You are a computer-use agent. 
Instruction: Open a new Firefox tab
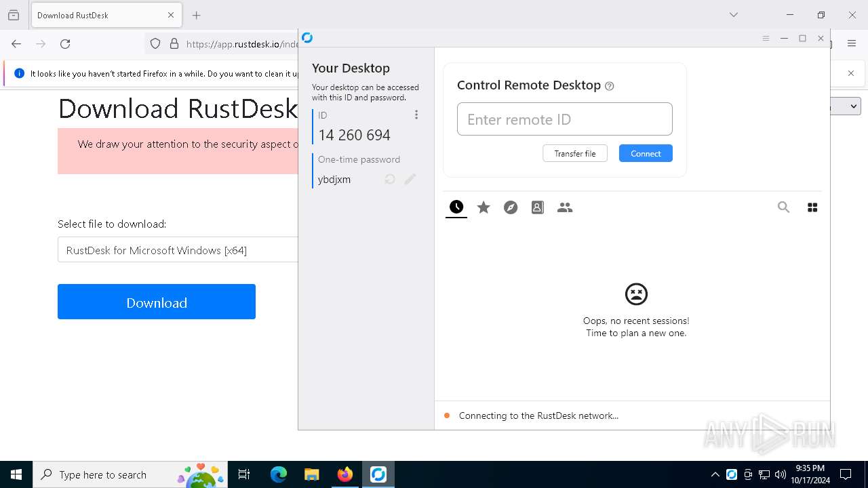[197, 15]
